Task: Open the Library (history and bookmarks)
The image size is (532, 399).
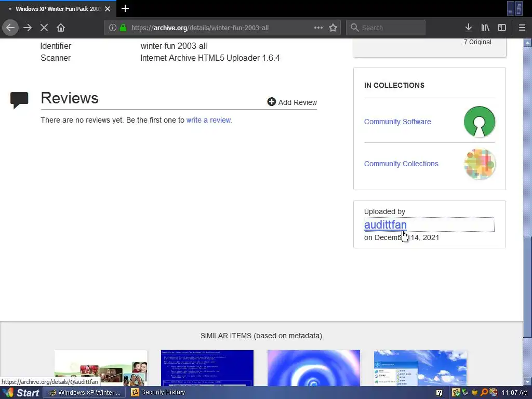Action: coord(485,28)
